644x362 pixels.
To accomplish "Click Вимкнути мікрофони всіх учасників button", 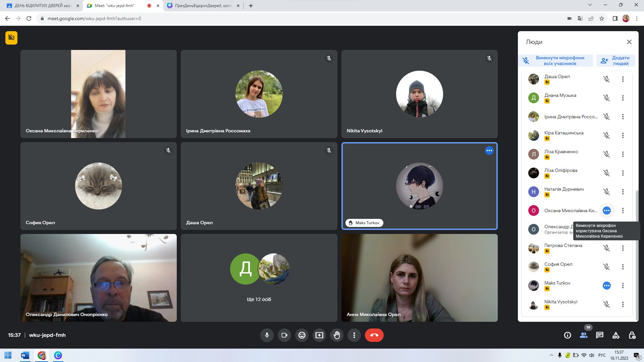I will click(555, 61).
